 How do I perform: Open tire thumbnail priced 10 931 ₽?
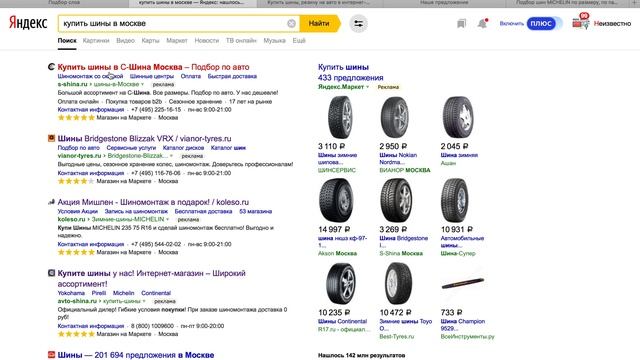tap(455, 200)
